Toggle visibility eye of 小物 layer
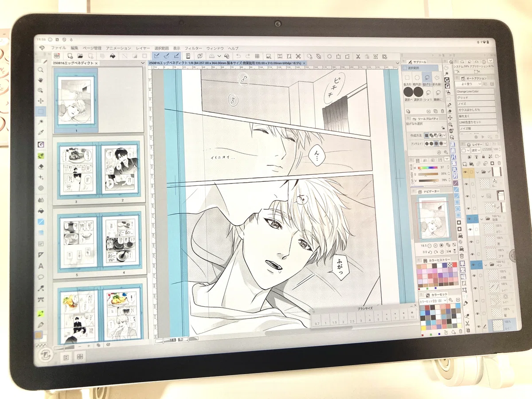The width and height of the screenshot is (532, 399). click(x=474, y=275)
